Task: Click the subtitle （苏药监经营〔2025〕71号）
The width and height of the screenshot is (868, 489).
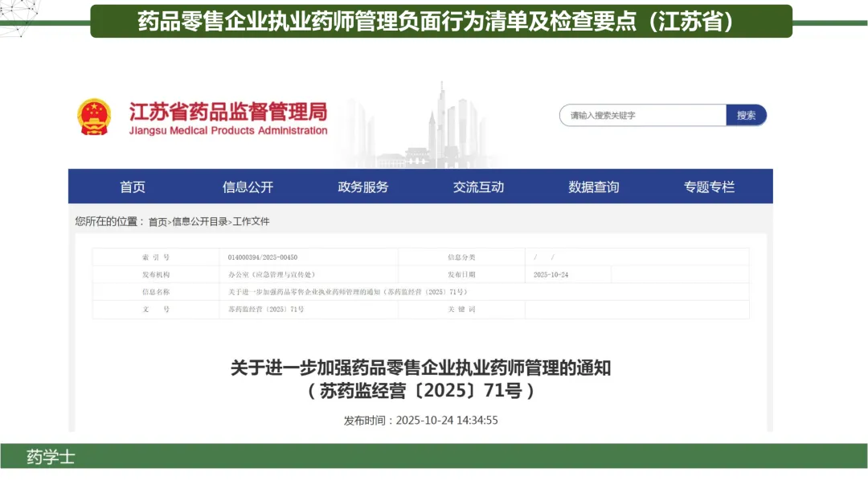Action: pos(420,391)
